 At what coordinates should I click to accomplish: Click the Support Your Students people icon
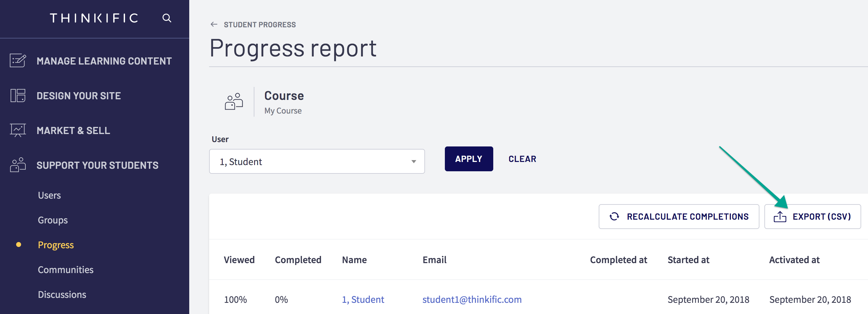click(x=18, y=165)
